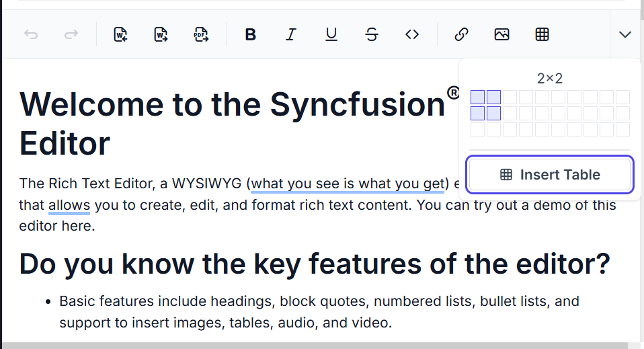Click the 'Do you know the key features' heading
The height and width of the screenshot is (349, 644).
click(315, 264)
